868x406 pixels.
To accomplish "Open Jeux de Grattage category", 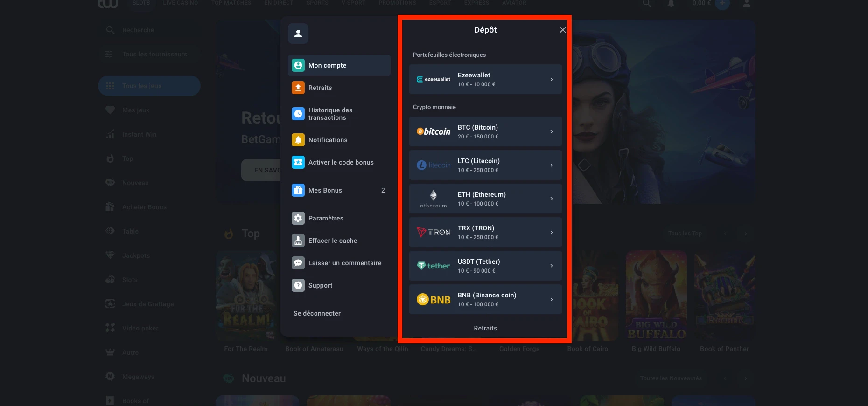I will click(149, 304).
